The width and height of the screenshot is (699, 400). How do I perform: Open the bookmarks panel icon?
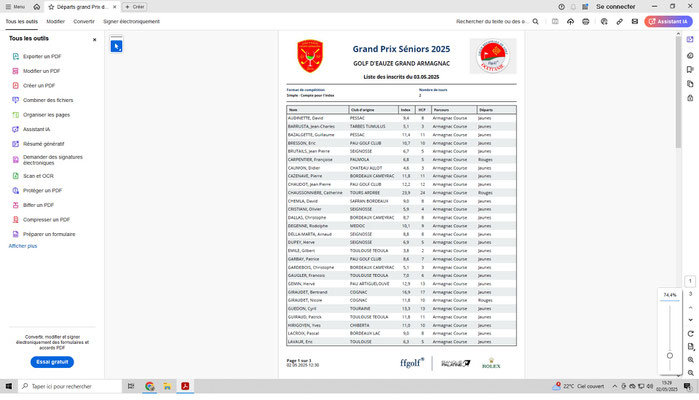click(x=690, y=70)
